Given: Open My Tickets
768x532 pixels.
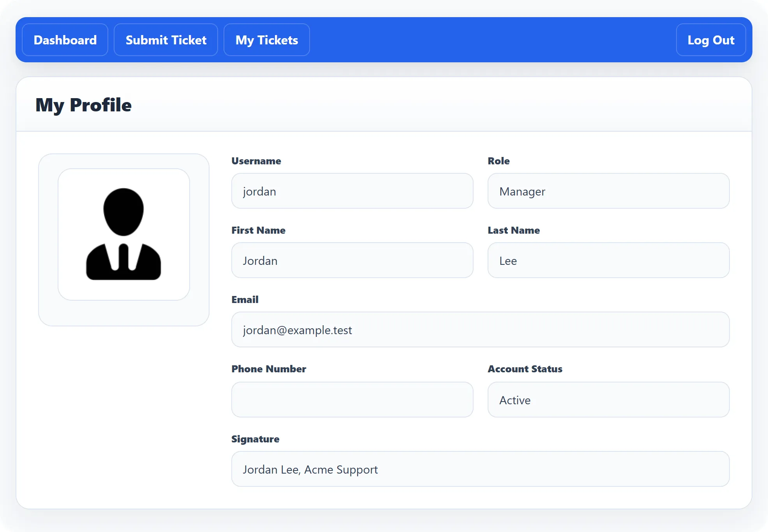Looking at the screenshot, I should click(267, 40).
